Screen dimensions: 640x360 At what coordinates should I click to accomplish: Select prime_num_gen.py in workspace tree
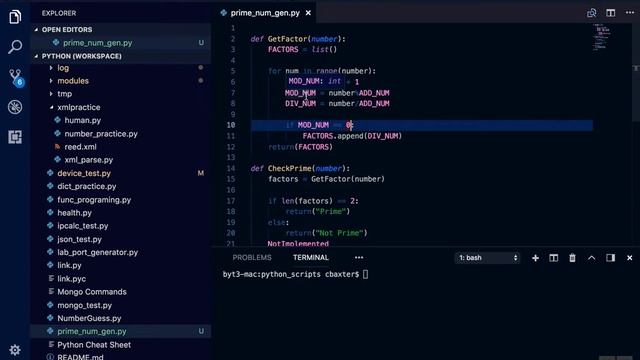[92, 331]
